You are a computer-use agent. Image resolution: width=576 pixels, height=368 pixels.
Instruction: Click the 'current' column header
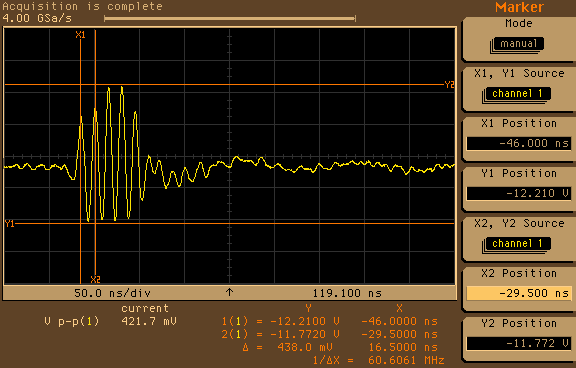pyautogui.click(x=145, y=309)
